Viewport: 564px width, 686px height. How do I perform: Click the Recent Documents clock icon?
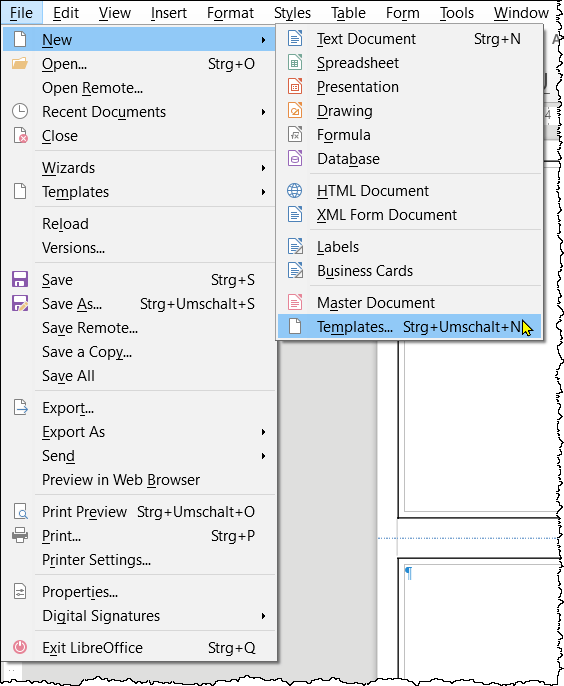(x=20, y=112)
